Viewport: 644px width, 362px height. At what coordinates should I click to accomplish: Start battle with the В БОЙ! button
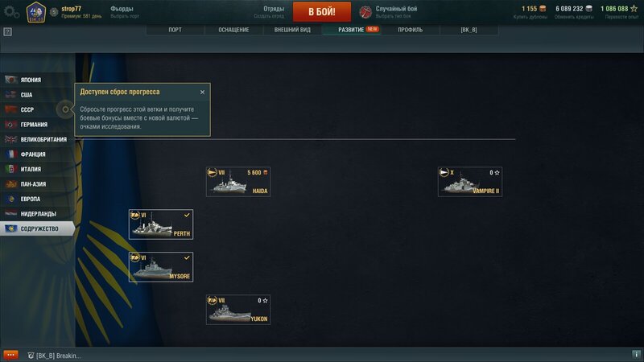coord(322,11)
